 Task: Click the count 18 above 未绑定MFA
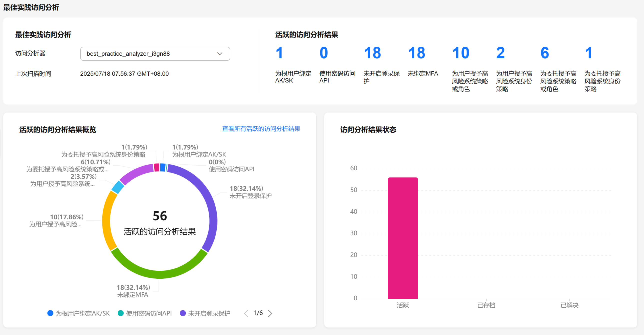click(416, 53)
